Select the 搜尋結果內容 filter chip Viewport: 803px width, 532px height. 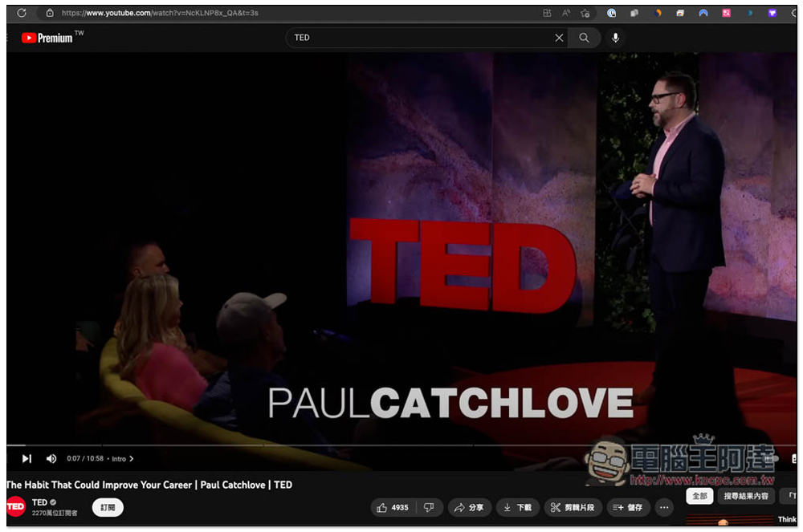(x=745, y=496)
